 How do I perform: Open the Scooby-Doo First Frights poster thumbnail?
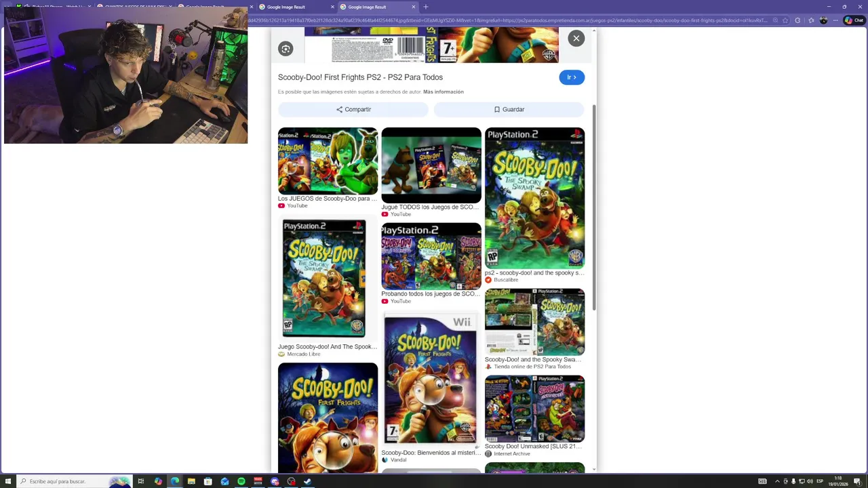click(328, 418)
